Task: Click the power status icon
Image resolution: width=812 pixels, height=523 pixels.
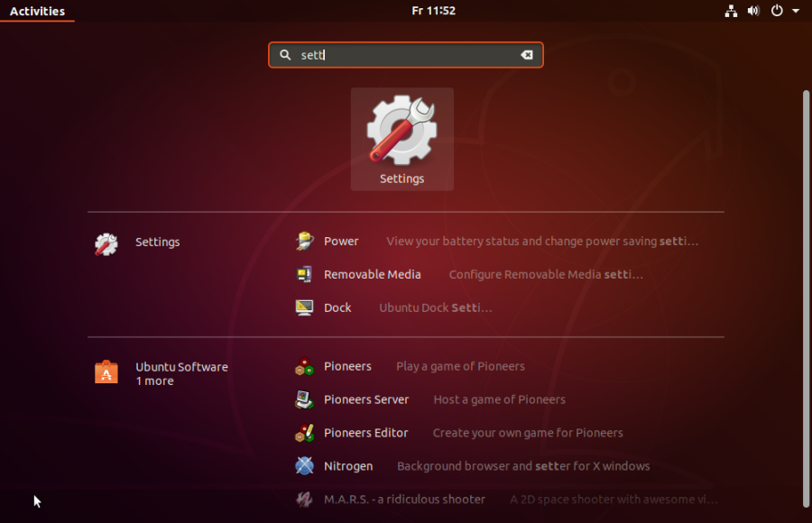Action: pyautogui.click(x=777, y=11)
